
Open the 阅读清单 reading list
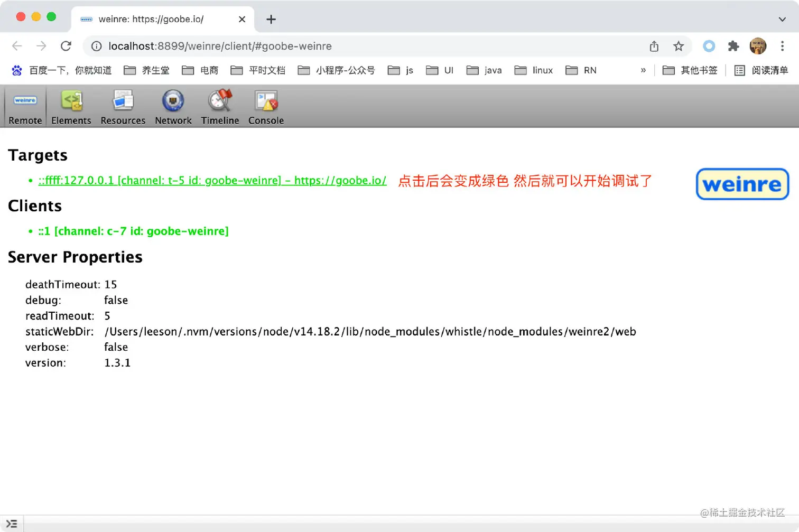click(761, 70)
